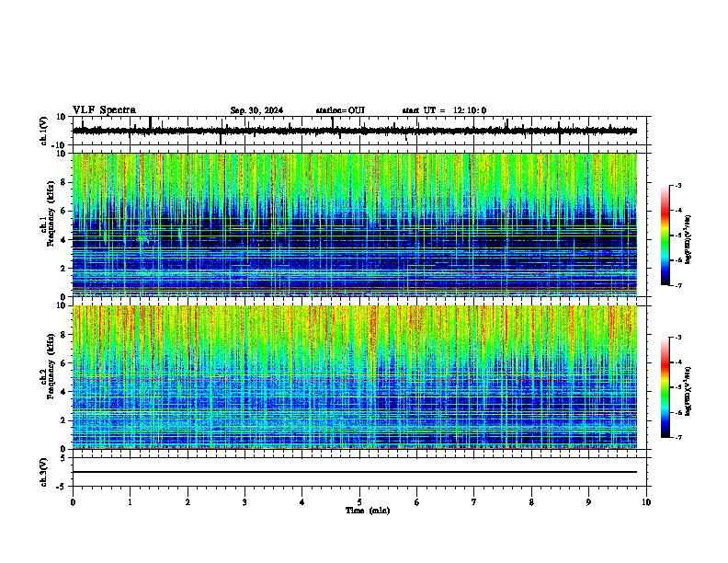This screenshot has width=728, height=563.
Task: Click the time axis tick label "6"
Action: click(417, 502)
